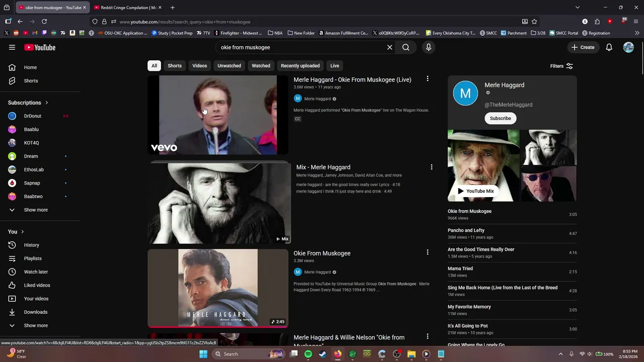Select the All filter chip

pos(154,66)
